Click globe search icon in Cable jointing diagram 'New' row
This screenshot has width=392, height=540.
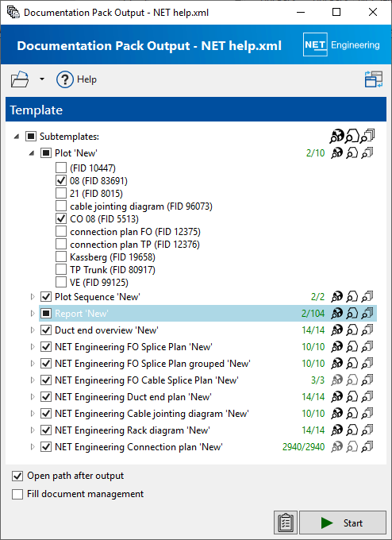tap(337, 413)
